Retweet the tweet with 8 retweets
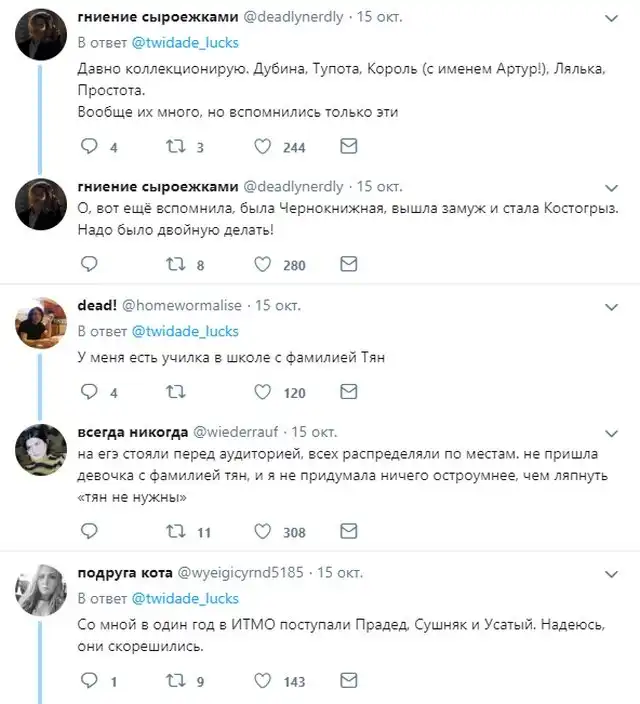640x704 pixels. pos(176,265)
